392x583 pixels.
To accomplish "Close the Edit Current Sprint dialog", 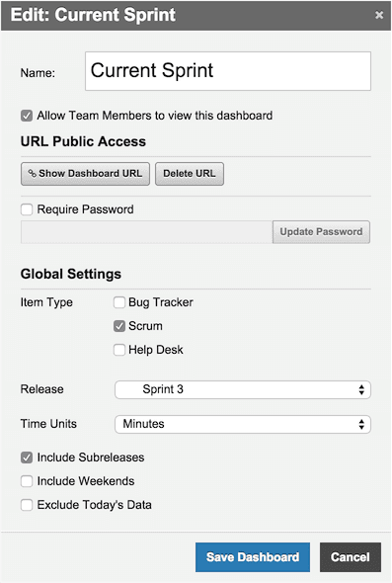I will tap(379, 15).
